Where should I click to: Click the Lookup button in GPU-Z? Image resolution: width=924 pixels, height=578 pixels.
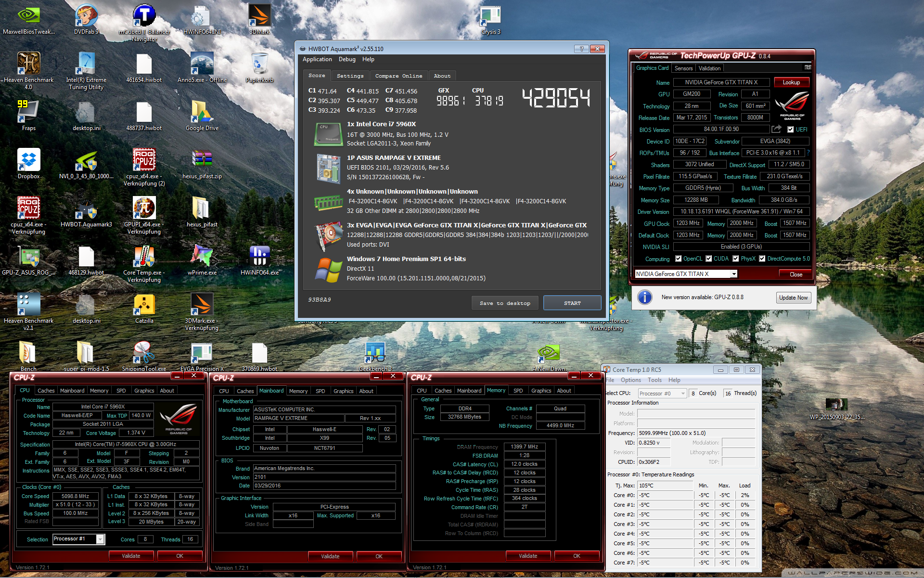pos(791,82)
